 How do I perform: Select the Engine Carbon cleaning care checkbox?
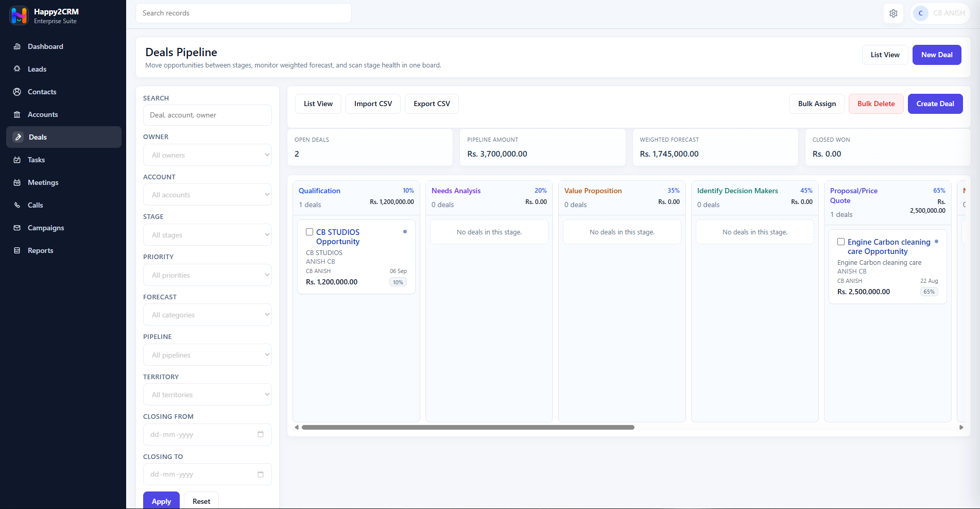click(841, 242)
